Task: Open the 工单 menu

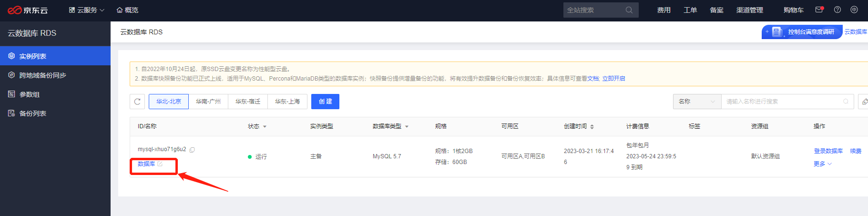Action: [690, 10]
